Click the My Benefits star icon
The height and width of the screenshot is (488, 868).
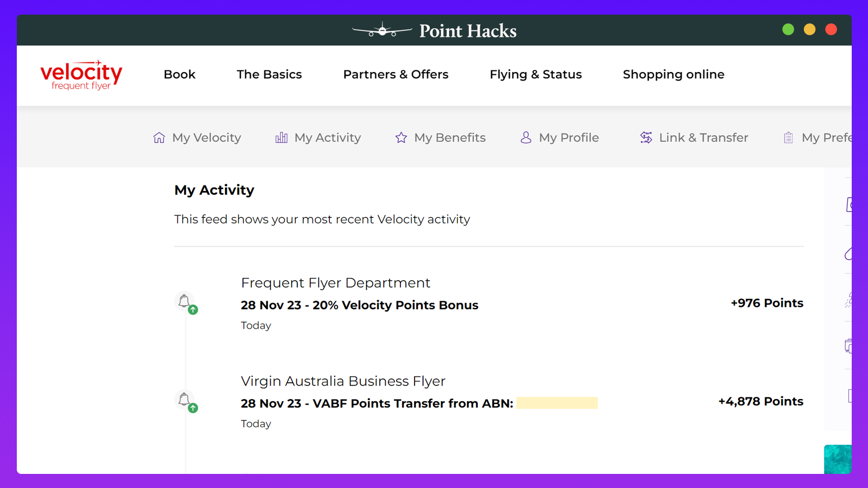point(401,138)
